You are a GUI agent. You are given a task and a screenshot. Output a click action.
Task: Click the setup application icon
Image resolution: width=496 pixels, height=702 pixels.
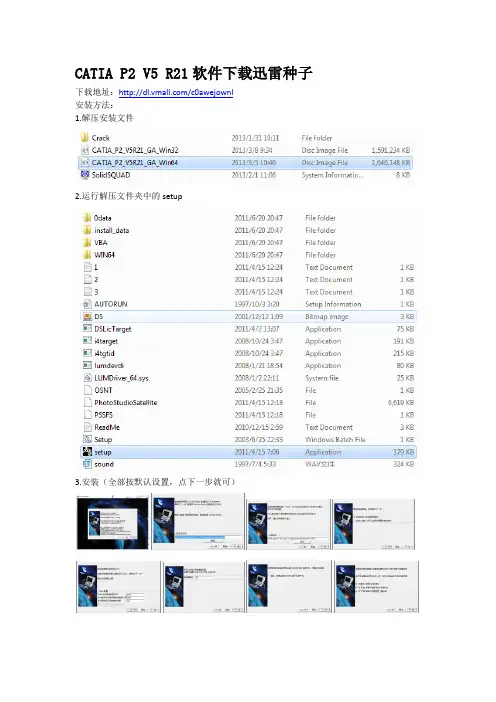pyautogui.click(x=87, y=452)
